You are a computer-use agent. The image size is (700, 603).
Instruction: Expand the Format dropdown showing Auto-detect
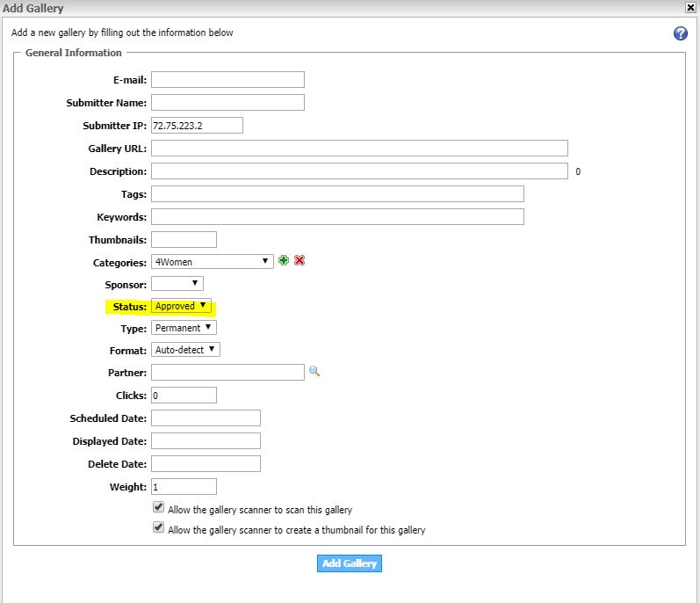[185, 350]
